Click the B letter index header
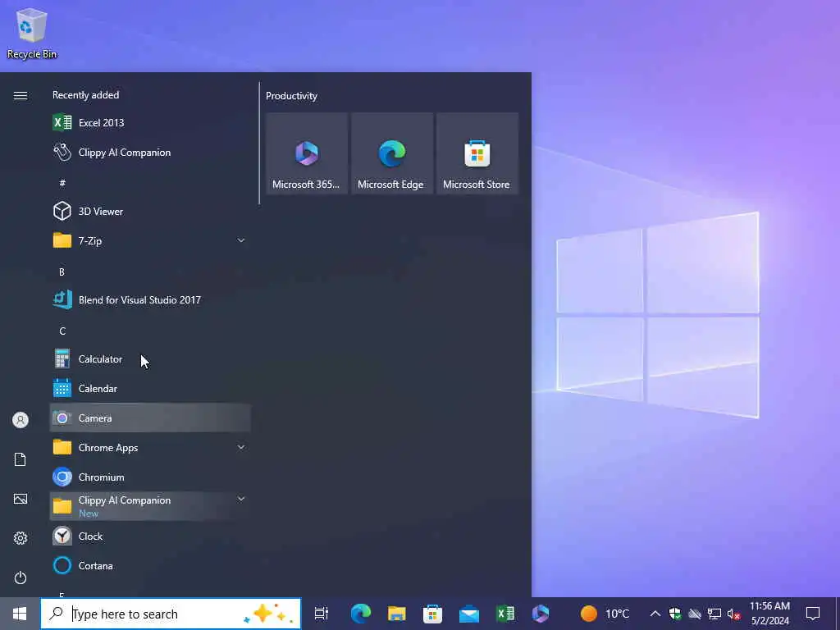Image resolution: width=840 pixels, height=630 pixels. pyautogui.click(x=62, y=272)
